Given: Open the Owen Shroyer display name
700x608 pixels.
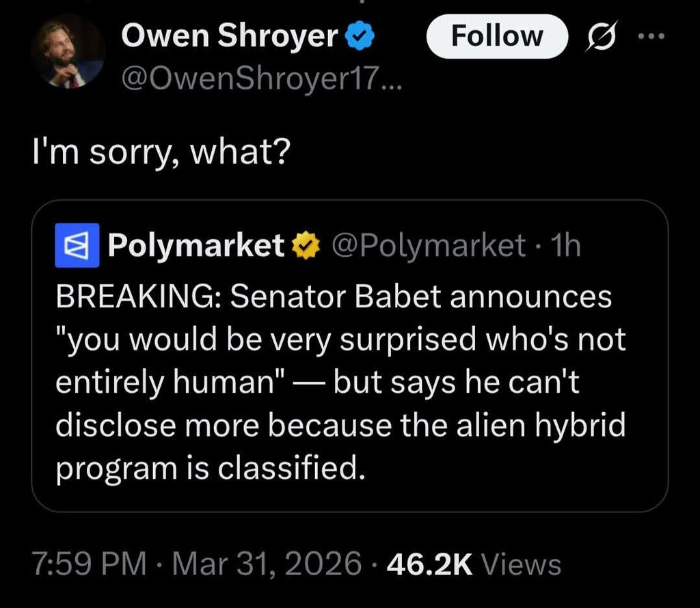Looking at the screenshot, I should click(x=229, y=36).
